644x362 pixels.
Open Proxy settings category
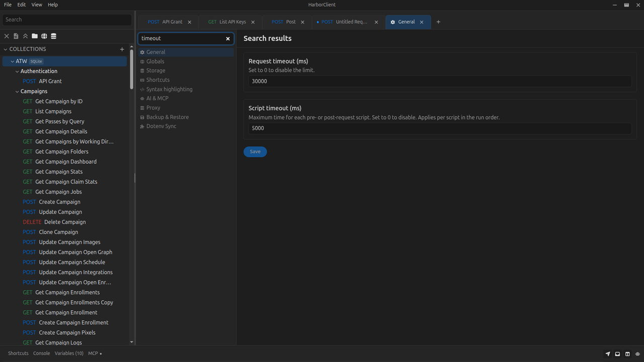[186, 108]
